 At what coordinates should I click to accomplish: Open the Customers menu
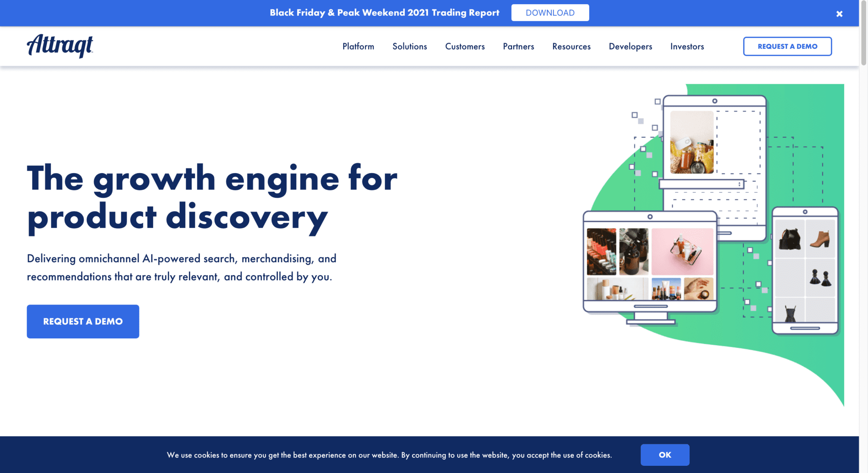(465, 47)
